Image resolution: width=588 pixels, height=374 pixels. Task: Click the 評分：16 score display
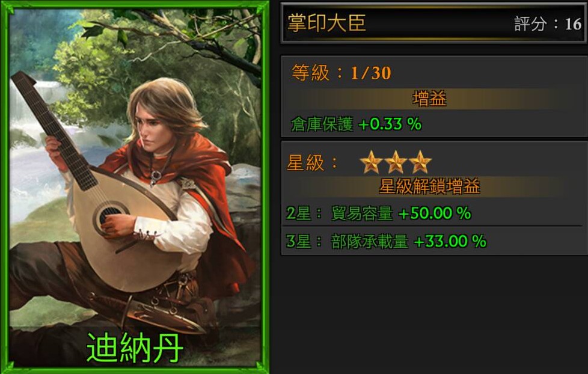coord(548,24)
